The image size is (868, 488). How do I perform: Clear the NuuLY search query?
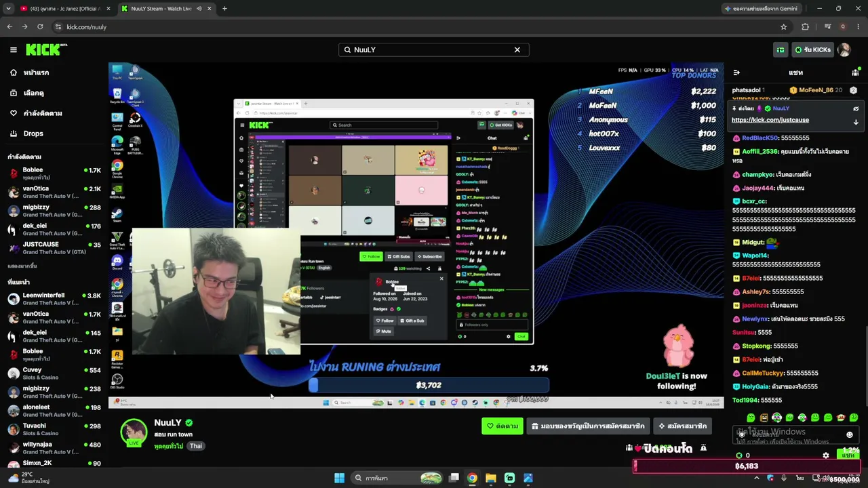coord(517,49)
